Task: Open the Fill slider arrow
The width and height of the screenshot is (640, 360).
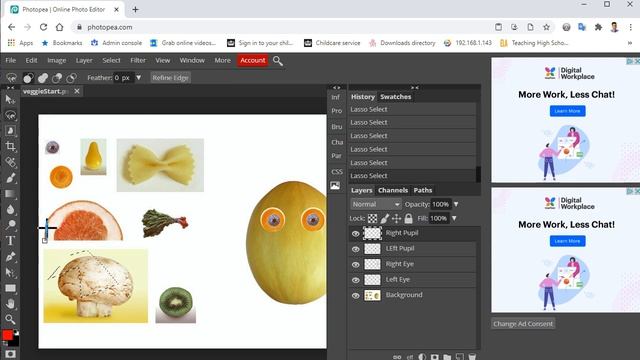Action: (454, 218)
